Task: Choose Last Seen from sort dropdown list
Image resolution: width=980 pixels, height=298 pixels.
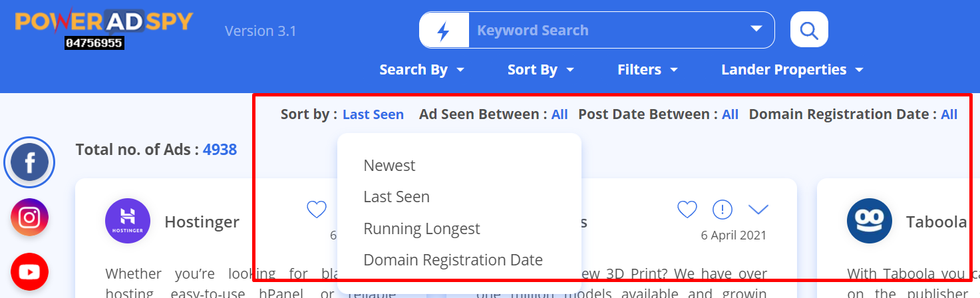Action: click(x=397, y=197)
